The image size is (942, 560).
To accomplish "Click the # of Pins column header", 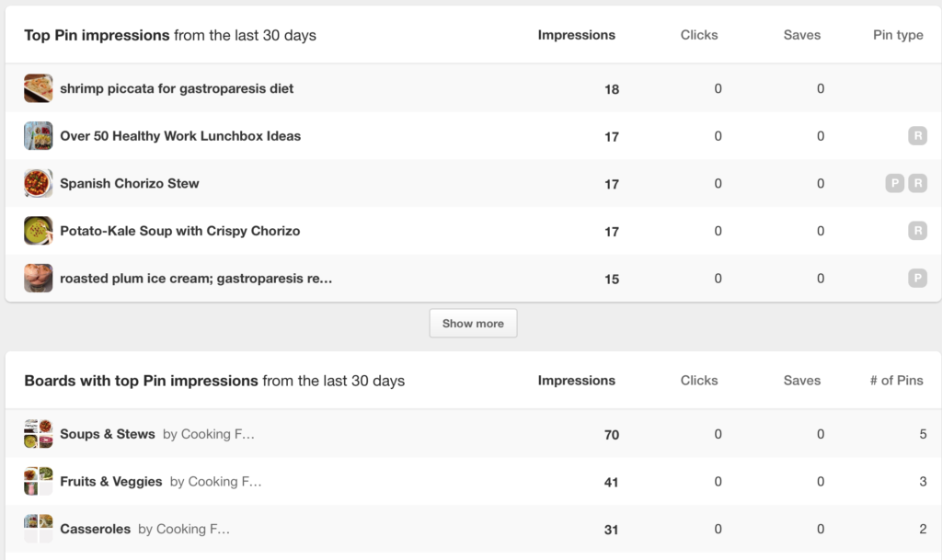I will (896, 380).
